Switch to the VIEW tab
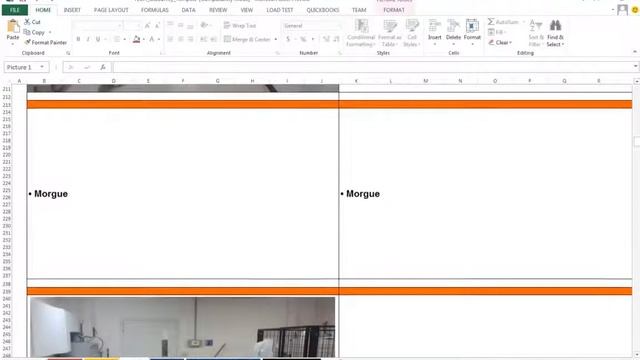The width and height of the screenshot is (640, 360). pyautogui.click(x=247, y=10)
